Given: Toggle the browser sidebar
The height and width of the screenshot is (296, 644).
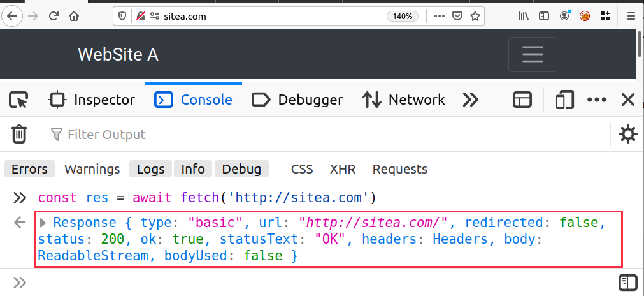Looking at the screenshot, I should pyautogui.click(x=544, y=17).
